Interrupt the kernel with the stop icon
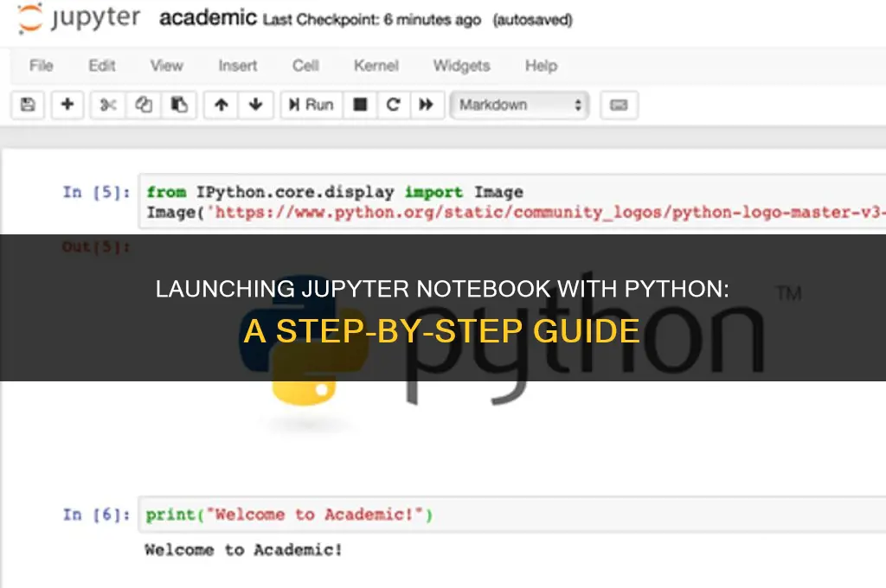886x588 pixels. (x=360, y=105)
